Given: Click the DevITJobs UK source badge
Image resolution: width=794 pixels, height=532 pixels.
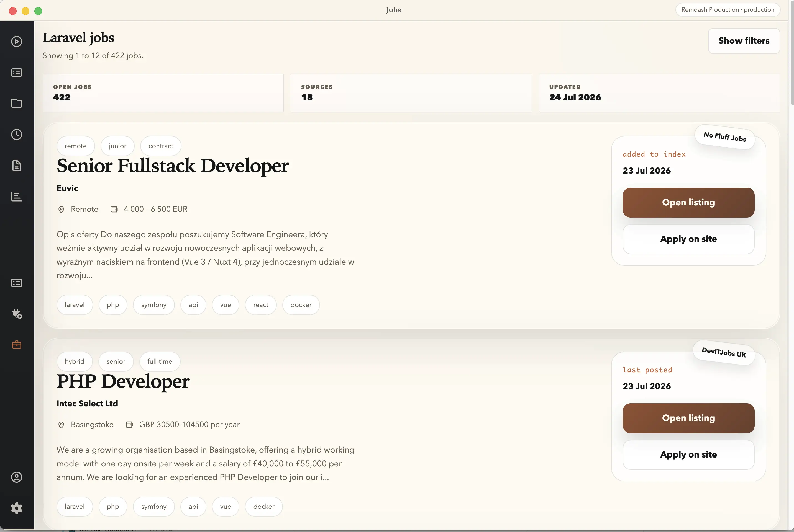Looking at the screenshot, I should [x=724, y=353].
